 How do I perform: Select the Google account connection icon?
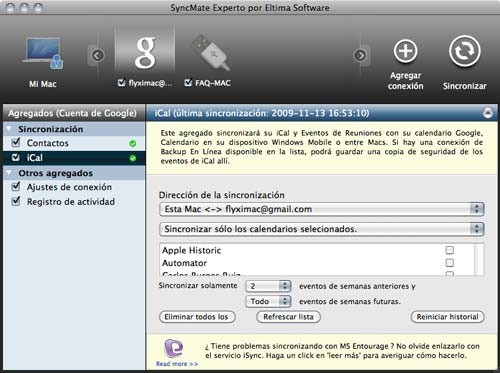145,52
